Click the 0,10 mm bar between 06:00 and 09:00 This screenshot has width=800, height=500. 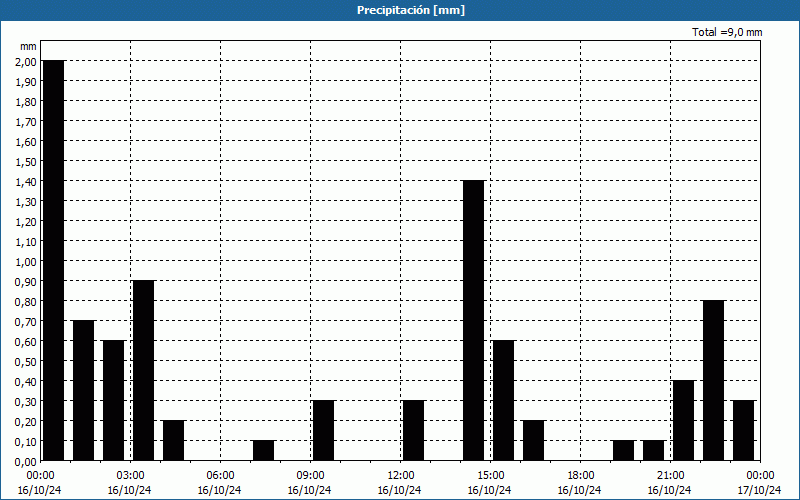click(x=263, y=451)
